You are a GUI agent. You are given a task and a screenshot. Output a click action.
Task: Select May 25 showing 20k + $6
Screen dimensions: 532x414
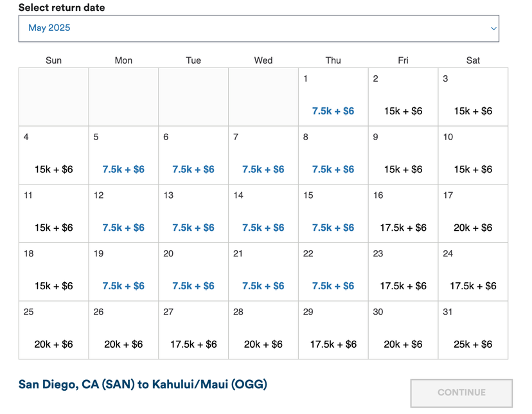(53, 329)
